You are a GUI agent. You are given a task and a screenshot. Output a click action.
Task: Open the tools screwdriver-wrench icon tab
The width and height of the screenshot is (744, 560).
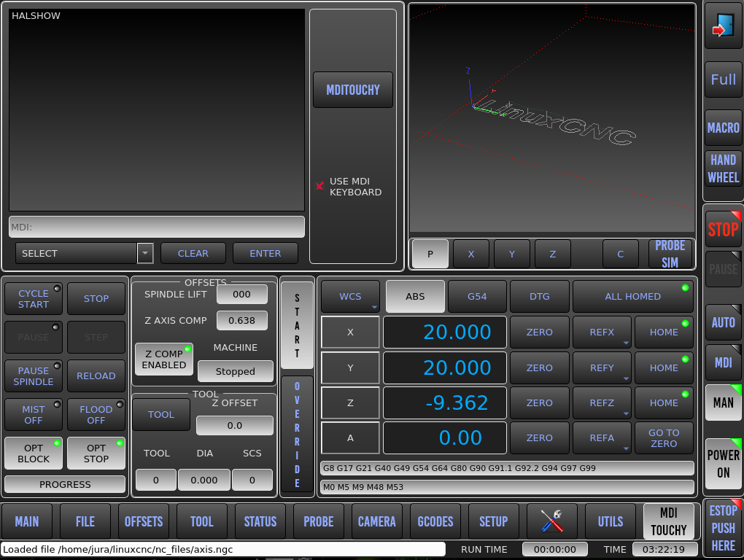click(x=552, y=521)
